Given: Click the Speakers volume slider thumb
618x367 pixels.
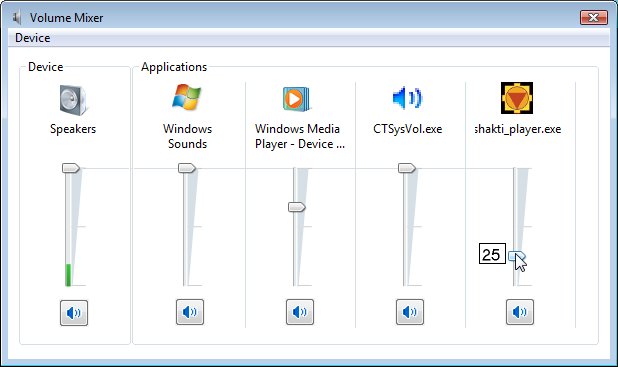Looking at the screenshot, I should pyautogui.click(x=71, y=168).
